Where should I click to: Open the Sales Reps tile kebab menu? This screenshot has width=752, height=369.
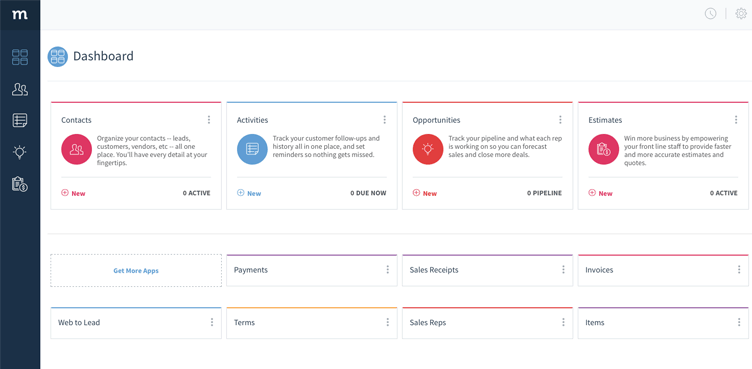coord(563,322)
